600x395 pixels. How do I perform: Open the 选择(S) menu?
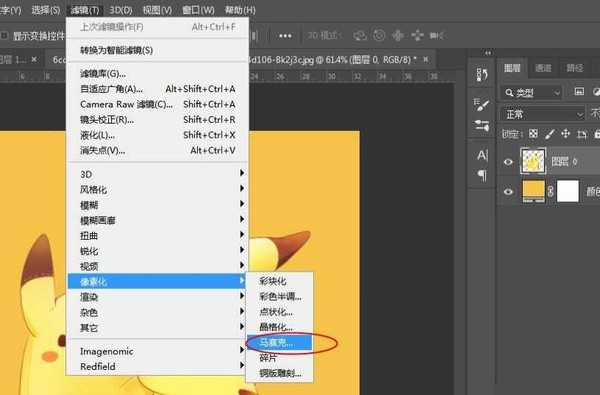(46, 10)
